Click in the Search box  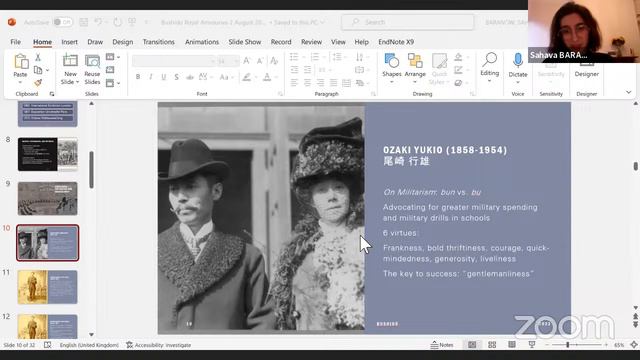click(408, 22)
